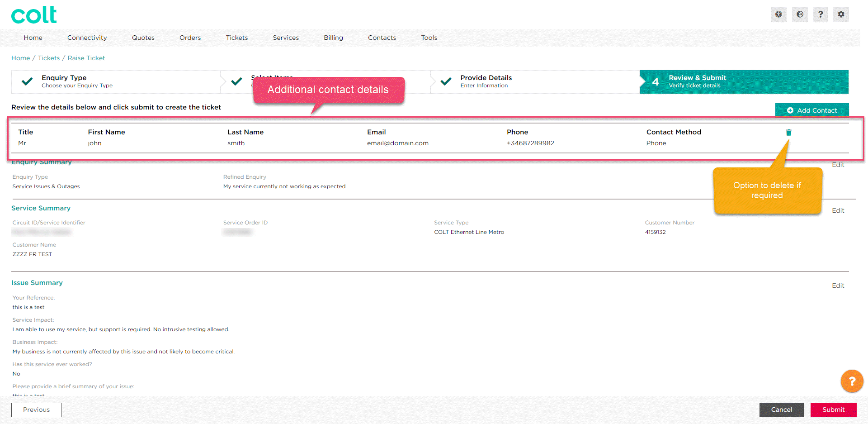Click the plus icon on Add Contact
This screenshot has width=868, height=424.
click(x=790, y=110)
